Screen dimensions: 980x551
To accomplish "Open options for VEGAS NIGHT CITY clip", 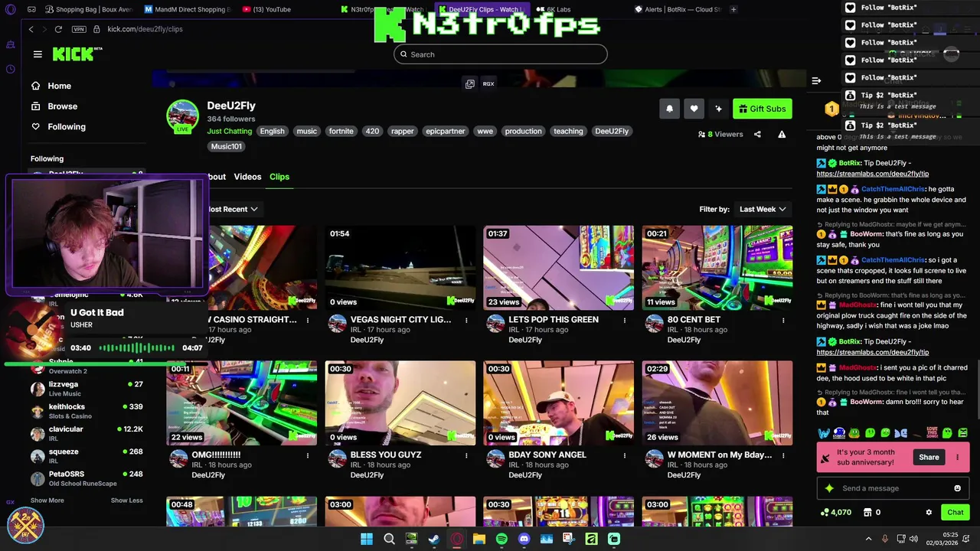I will point(466,320).
